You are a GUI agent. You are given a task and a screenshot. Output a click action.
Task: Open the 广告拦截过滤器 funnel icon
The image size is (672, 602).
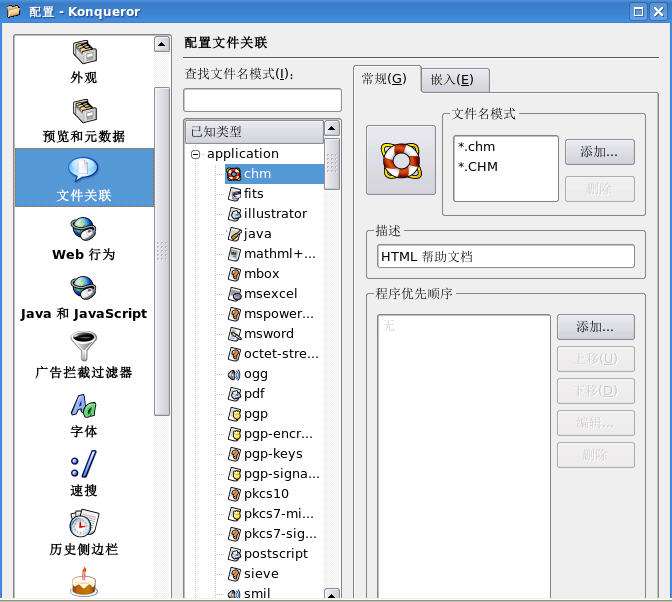84,345
